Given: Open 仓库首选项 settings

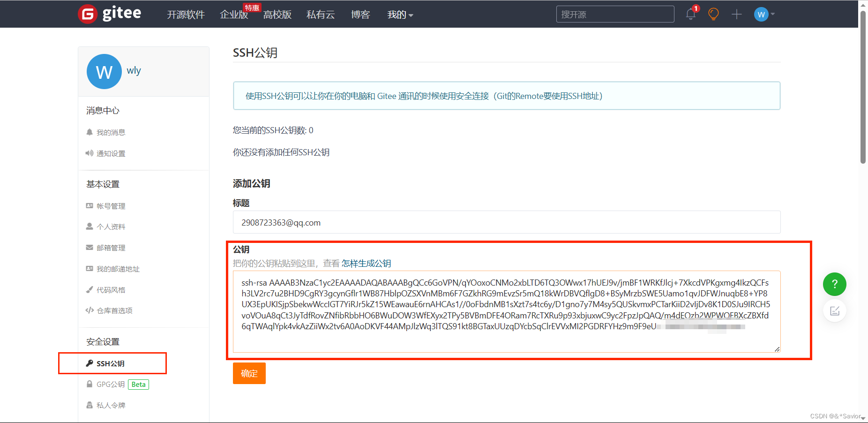Looking at the screenshot, I should pos(115,311).
